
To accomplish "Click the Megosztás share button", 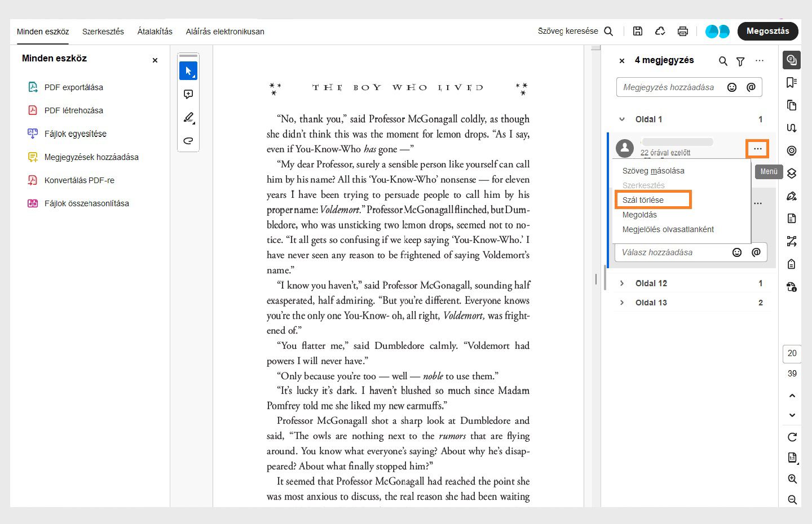I will (767, 31).
